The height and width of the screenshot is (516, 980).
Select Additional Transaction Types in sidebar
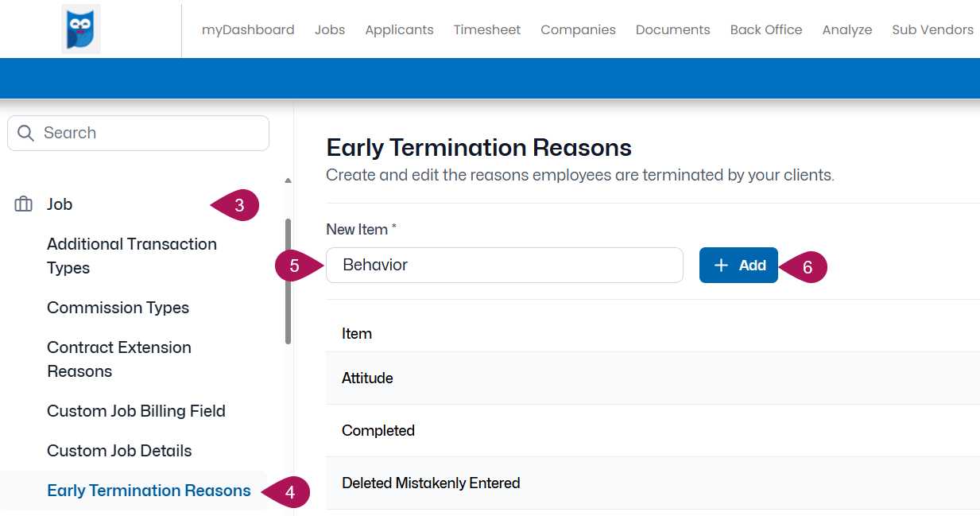point(132,256)
